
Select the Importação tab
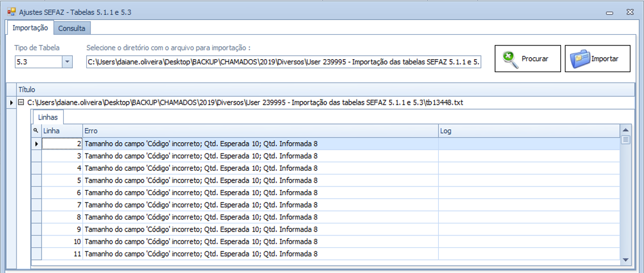[30, 28]
